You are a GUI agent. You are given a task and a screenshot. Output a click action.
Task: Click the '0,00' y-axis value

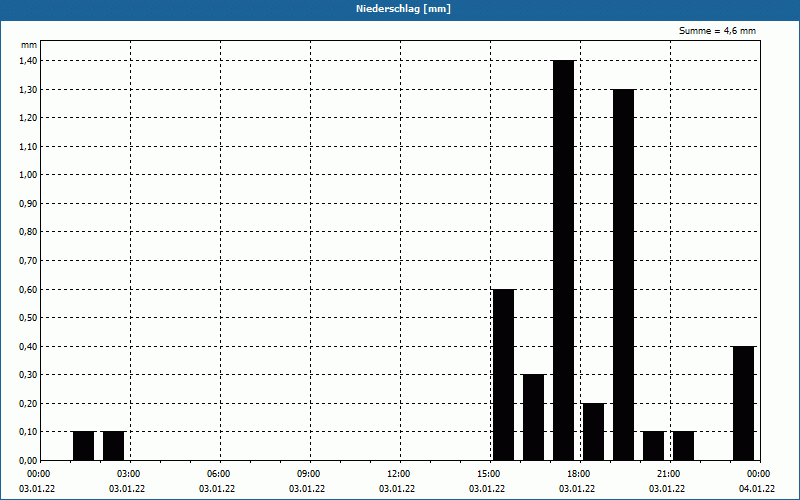[29, 460]
